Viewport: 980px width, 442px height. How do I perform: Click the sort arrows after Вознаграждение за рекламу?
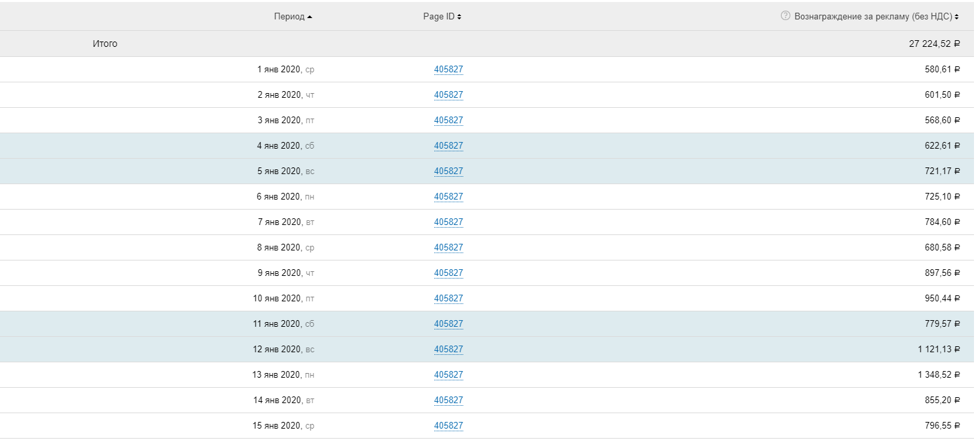click(957, 17)
